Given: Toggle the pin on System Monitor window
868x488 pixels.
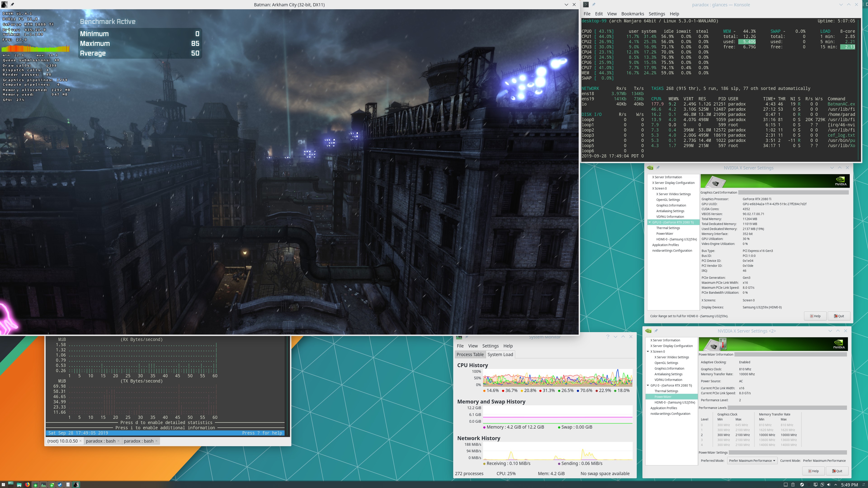Looking at the screenshot, I should pos(466,337).
